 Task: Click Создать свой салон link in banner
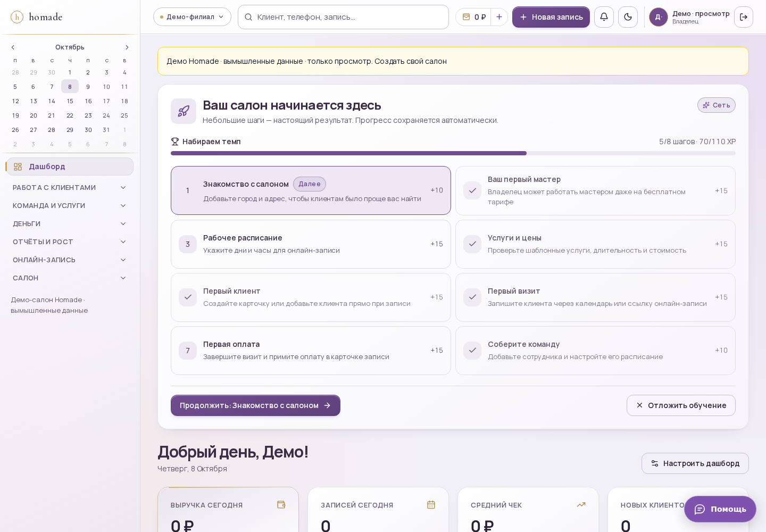pos(411,61)
